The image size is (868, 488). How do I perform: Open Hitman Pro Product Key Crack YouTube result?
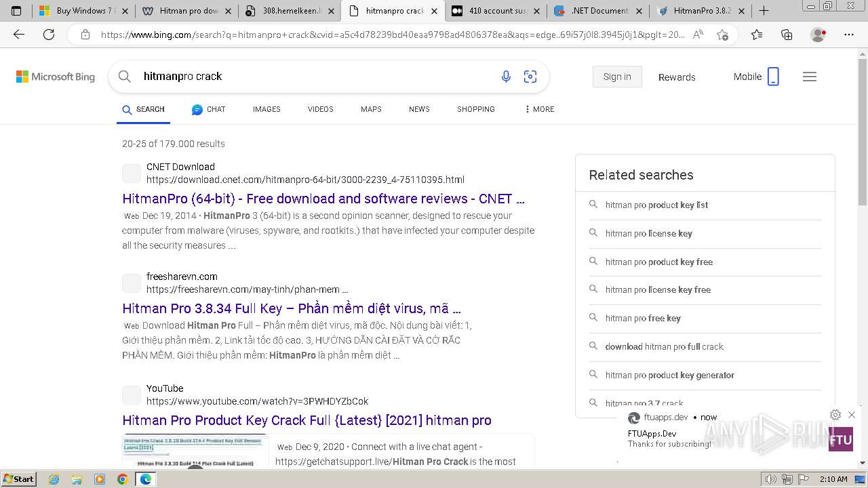point(307,420)
